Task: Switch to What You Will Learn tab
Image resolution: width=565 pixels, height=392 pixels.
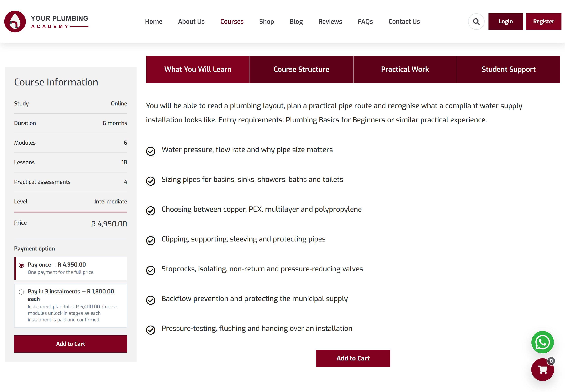Action: coord(198,69)
